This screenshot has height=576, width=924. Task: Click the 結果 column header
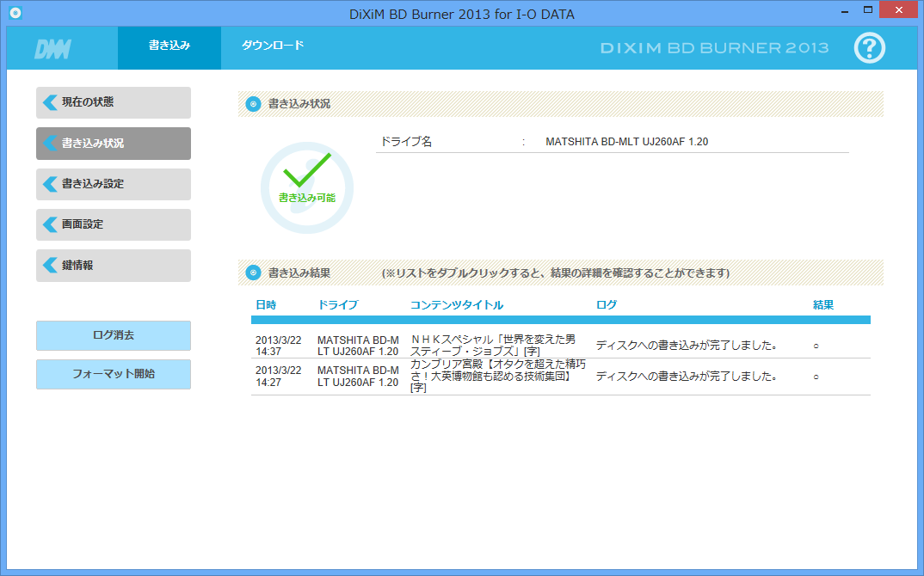(823, 305)
